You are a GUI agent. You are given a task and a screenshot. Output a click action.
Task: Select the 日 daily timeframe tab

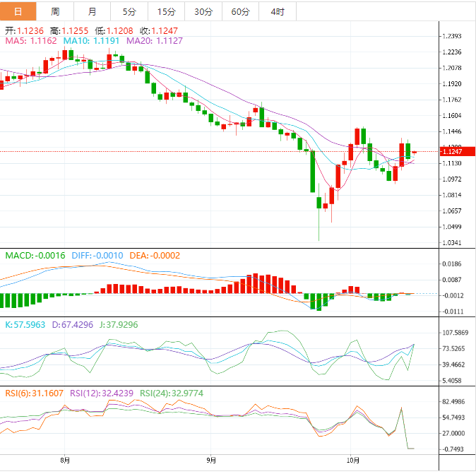click(x=18, y=11)
